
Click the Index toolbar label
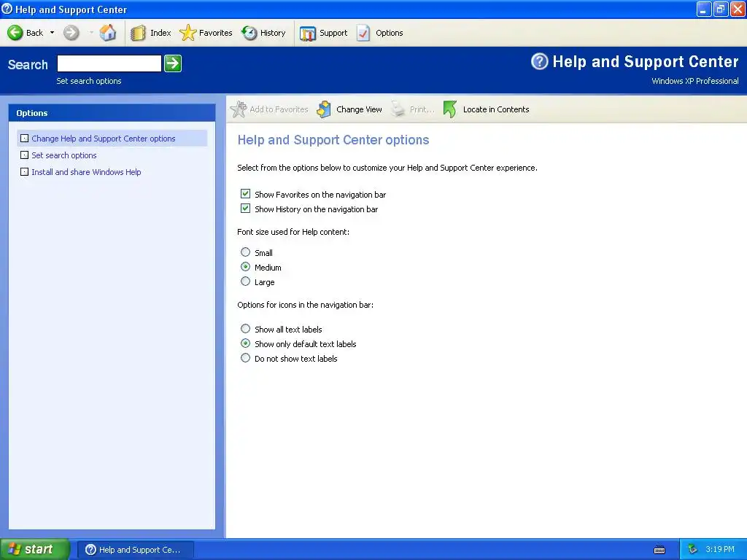160,33
